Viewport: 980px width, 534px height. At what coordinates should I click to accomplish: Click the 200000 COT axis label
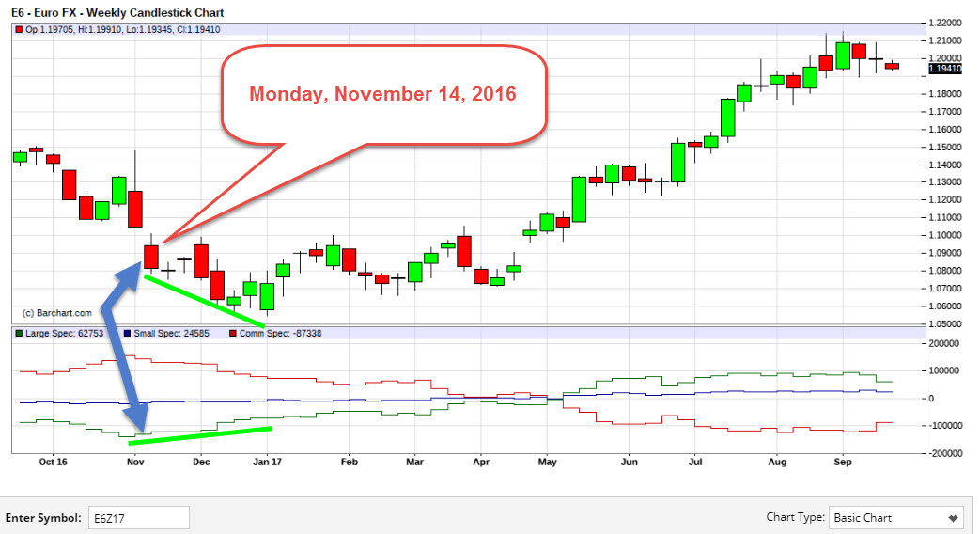(x=943, y=343)
